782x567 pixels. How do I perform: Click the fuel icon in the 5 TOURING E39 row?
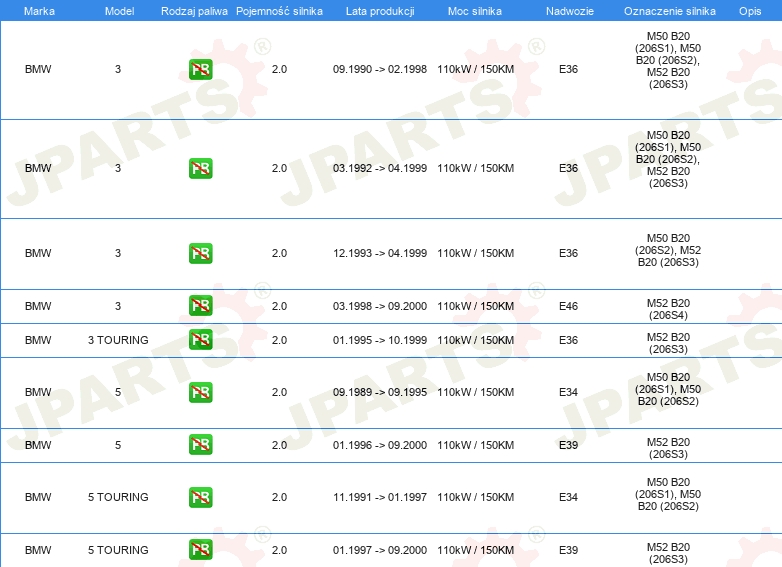pos(200,550)
